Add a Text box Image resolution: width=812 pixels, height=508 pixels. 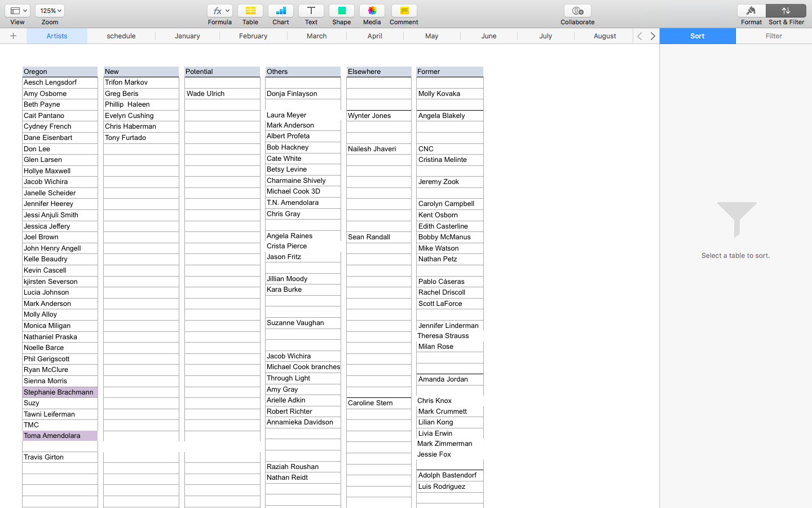pos(311,11)
